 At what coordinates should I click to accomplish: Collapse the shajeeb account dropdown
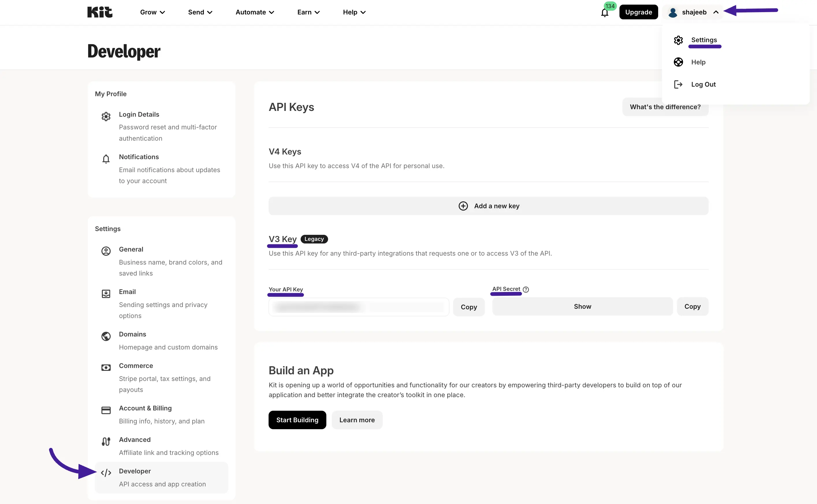[x=693, y=12]
